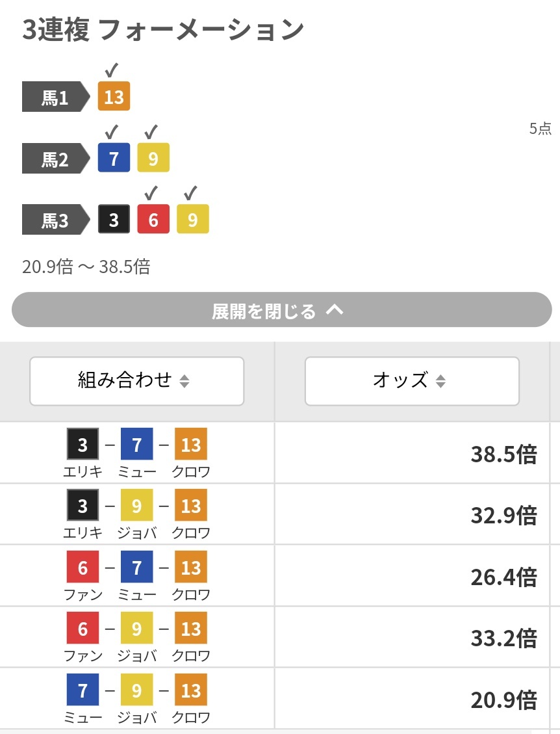Sort by オッズ column

412,381
